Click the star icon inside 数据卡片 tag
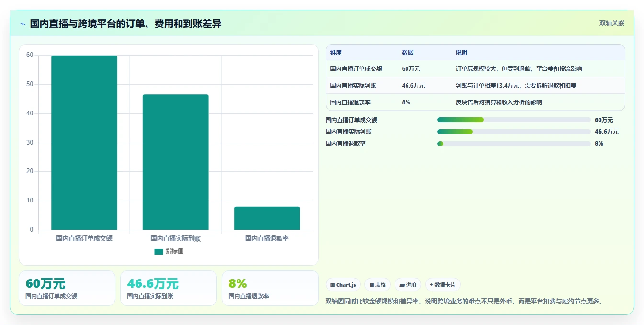644x325 pixels. [x=431, y=285]
